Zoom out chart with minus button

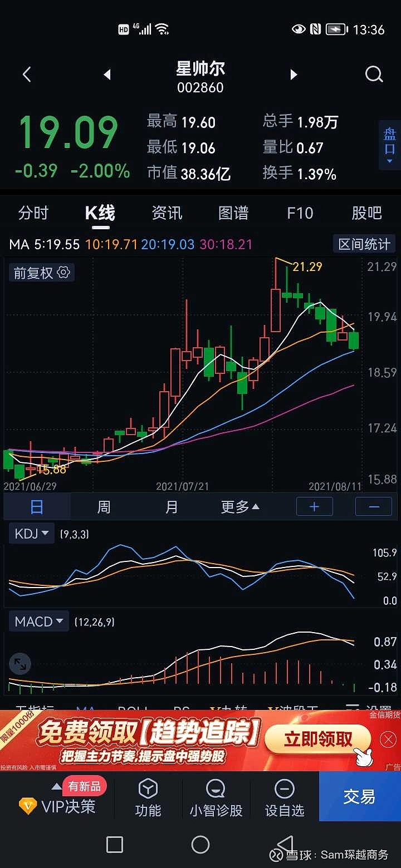click(374, 506)
